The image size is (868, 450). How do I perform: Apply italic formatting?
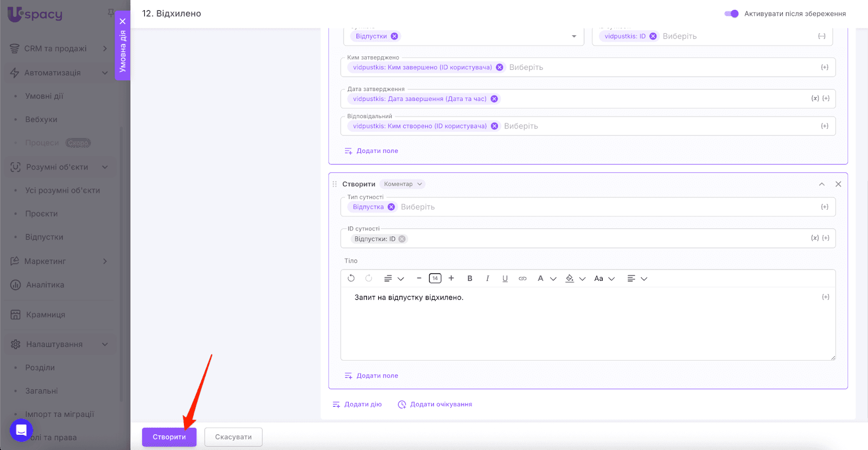click(x=488, y=278)
